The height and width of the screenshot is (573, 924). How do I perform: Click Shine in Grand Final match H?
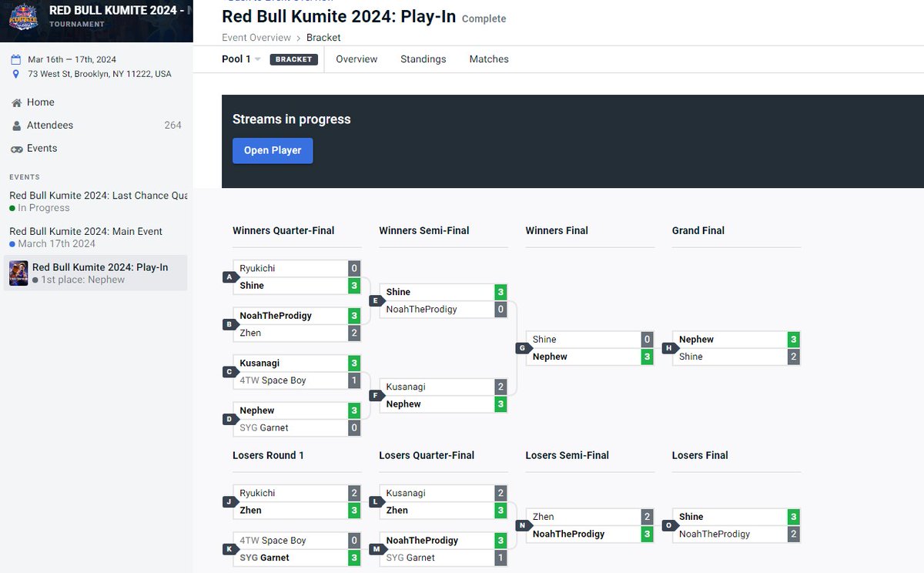(x=691, y=357)
